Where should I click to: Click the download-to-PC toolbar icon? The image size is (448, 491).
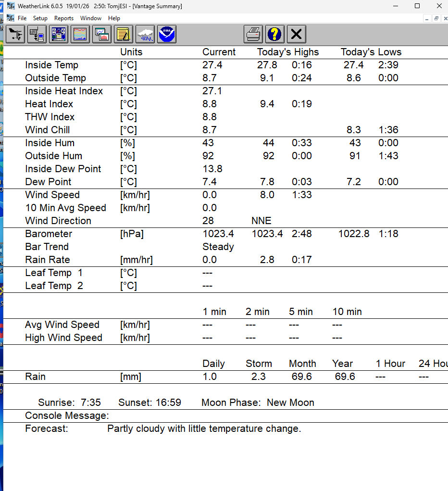click(x=37, y=35)
